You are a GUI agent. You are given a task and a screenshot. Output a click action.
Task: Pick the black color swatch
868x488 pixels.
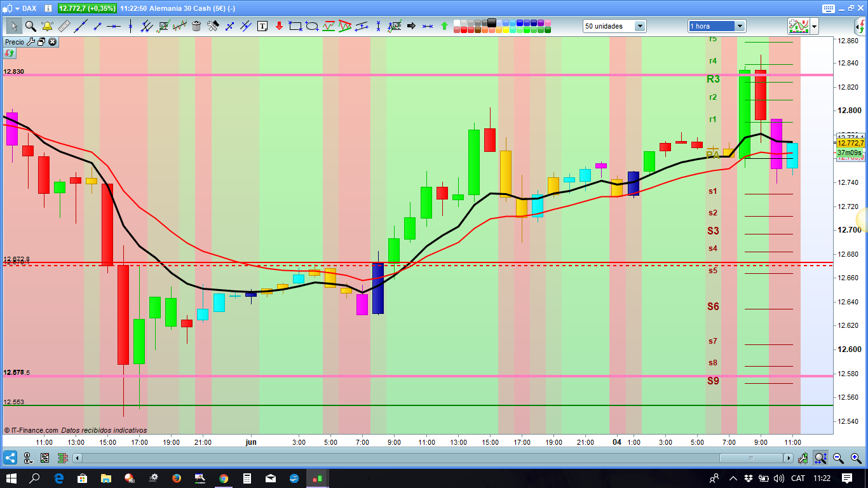pyautogui.click(x=492, y=22)
